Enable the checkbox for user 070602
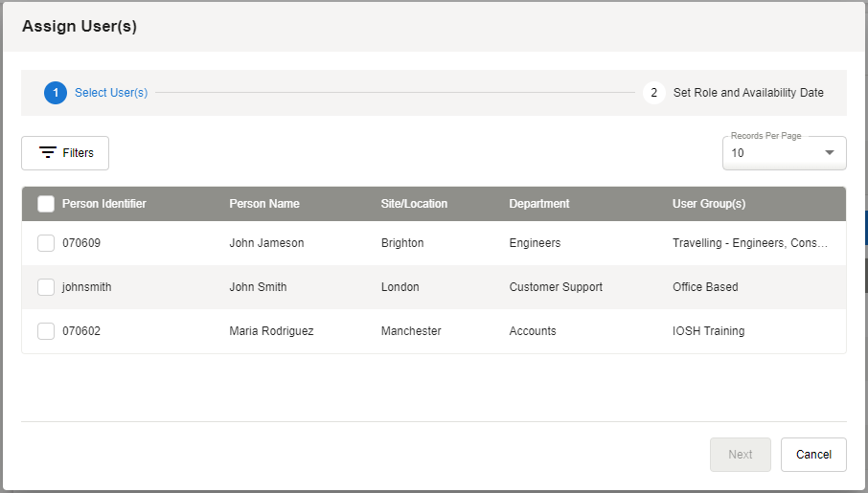 point(46,331)
